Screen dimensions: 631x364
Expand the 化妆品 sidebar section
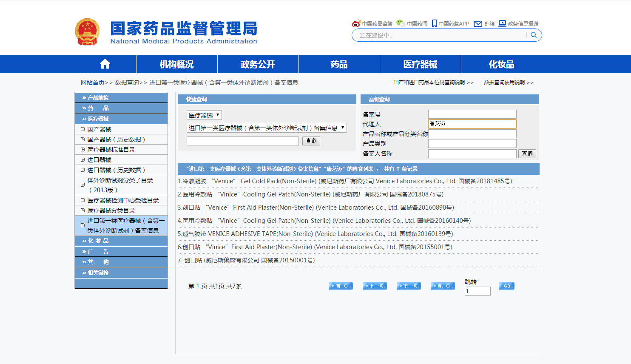tap(121, 241)
